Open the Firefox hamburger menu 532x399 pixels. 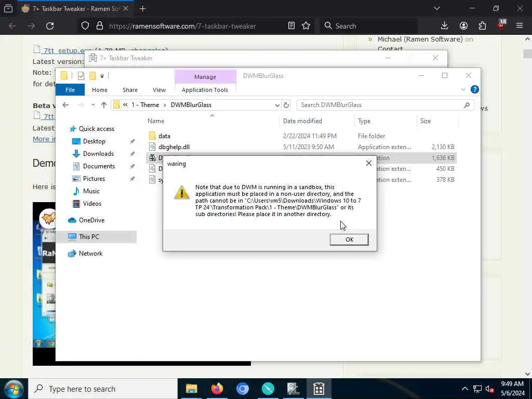tap(520, 26)
